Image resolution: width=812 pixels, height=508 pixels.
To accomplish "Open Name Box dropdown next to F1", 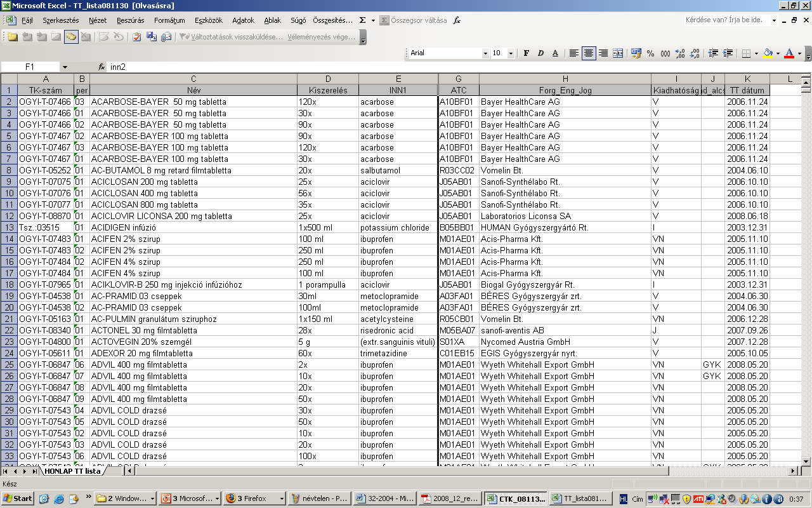I will [65, 67].
